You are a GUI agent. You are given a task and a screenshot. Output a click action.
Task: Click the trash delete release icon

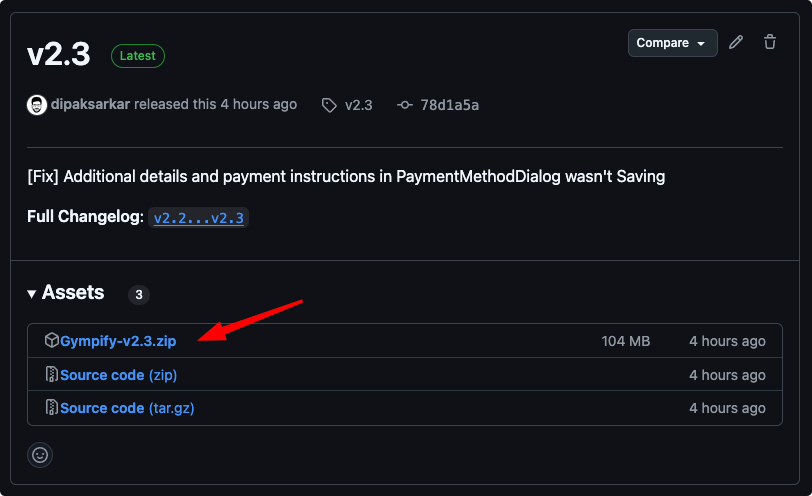[769, 42]
